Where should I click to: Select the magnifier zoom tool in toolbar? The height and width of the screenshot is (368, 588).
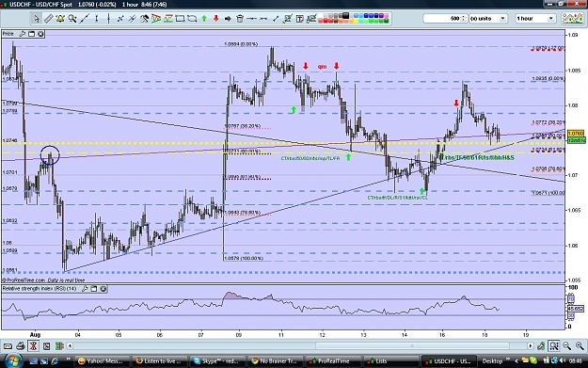click(x=72, y=19)
